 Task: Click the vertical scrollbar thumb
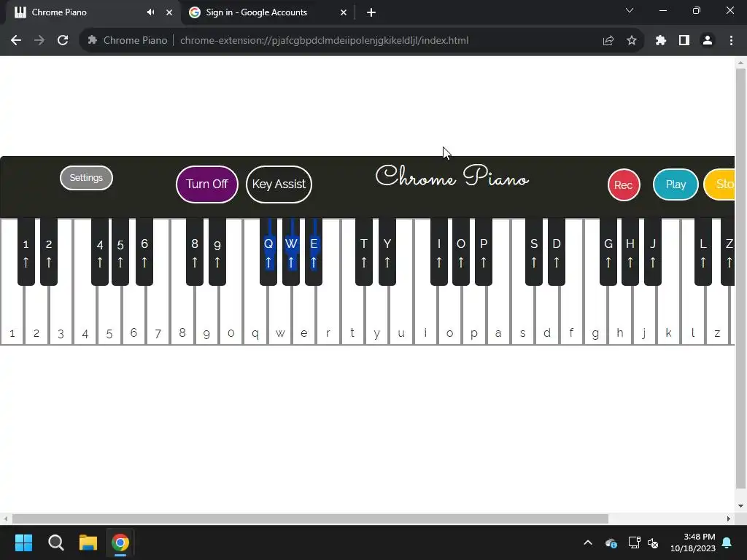pyautogui.click(x=740, y=279)
